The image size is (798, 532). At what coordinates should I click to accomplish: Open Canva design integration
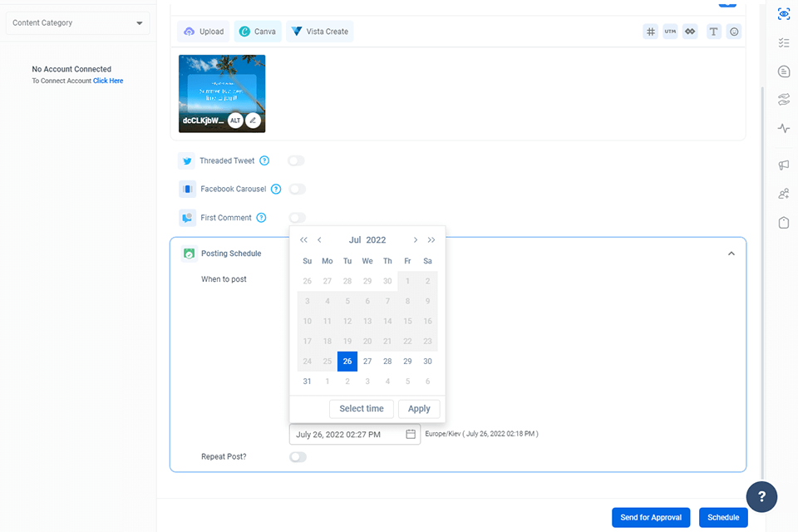pyautogui.click(x=258, y=32)
